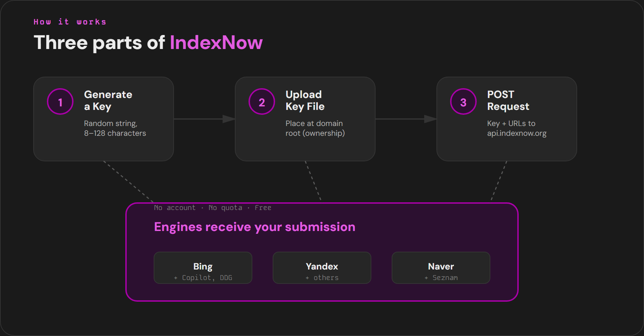Select the 'POST Request' heading
Screen dimensions: 644x336
pos(508,100)
